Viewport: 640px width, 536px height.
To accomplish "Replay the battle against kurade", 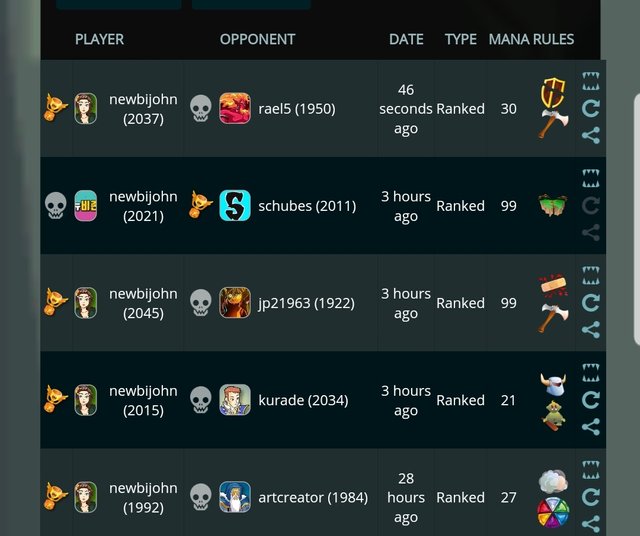I will click(591, 400).
